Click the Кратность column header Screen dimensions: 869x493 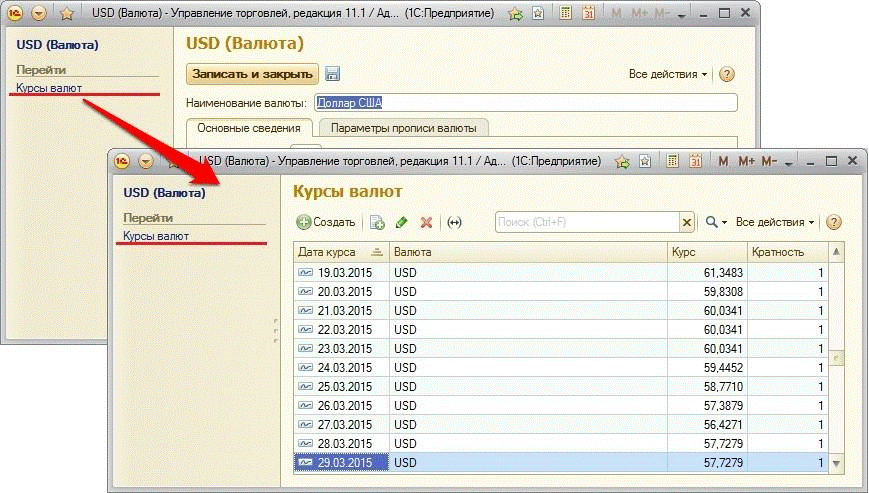coord(788,252)
